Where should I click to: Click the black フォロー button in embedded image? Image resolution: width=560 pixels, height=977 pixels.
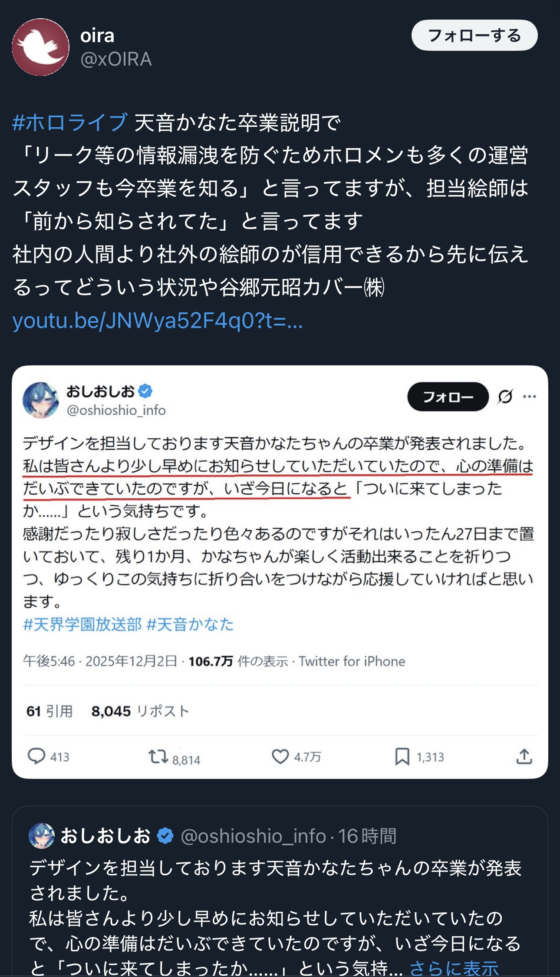click(448, 397)
